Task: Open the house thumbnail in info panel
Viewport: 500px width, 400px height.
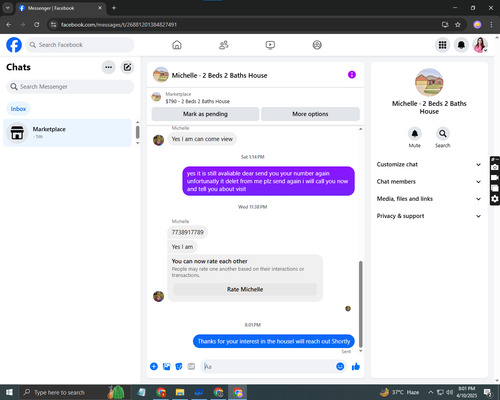Action: [x=429, y=82]
